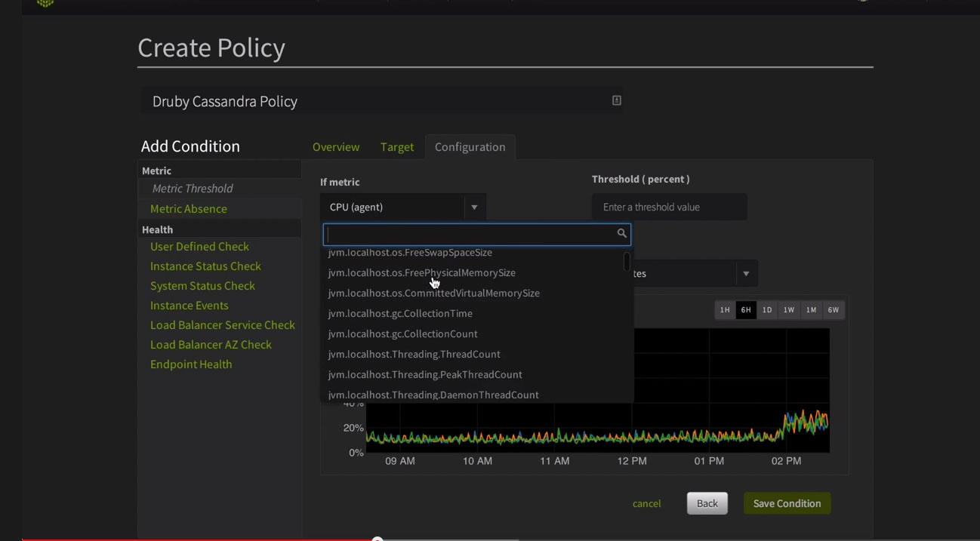Switch to the Target tab
980x541 pixels.
pyautogui.click(x=397, y=146)
